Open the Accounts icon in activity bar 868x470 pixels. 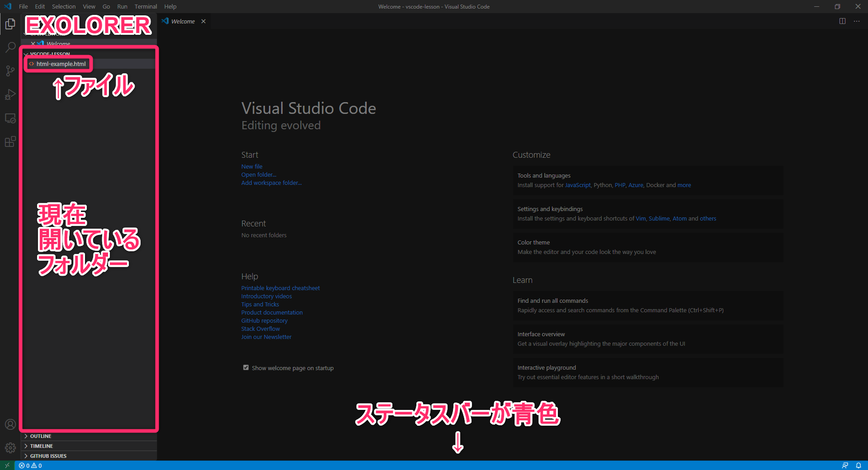click(10, 424)
